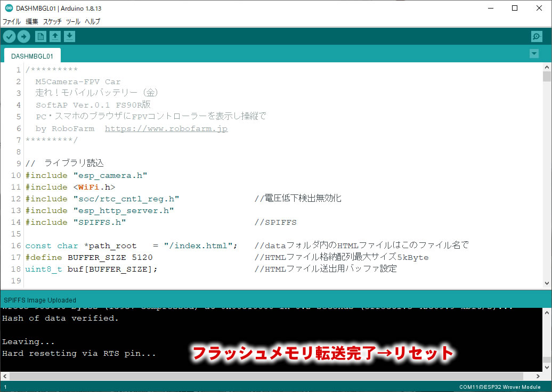Click the '//SPIFFS' trailing comment
The height and width of the screenshot is (392, 552).
point(275,222)
